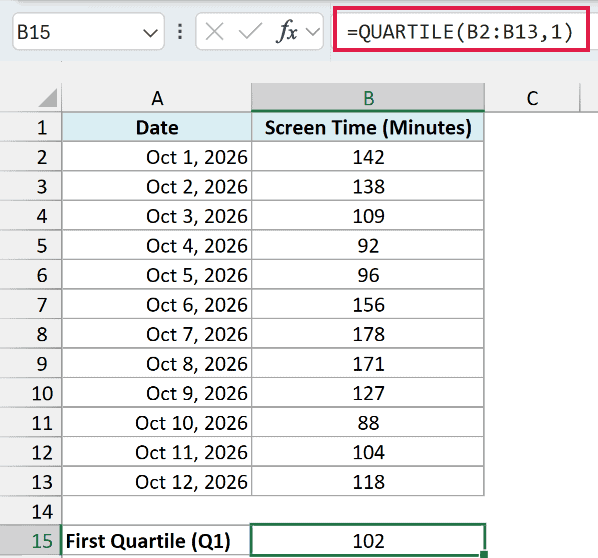Viewport: 598px width, 558px height.
Task: Click the cell containing 104
Action: point(368,452)
